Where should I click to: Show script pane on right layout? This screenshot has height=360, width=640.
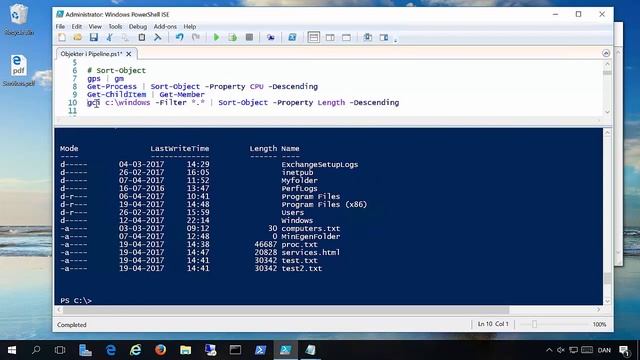(330, 38)
